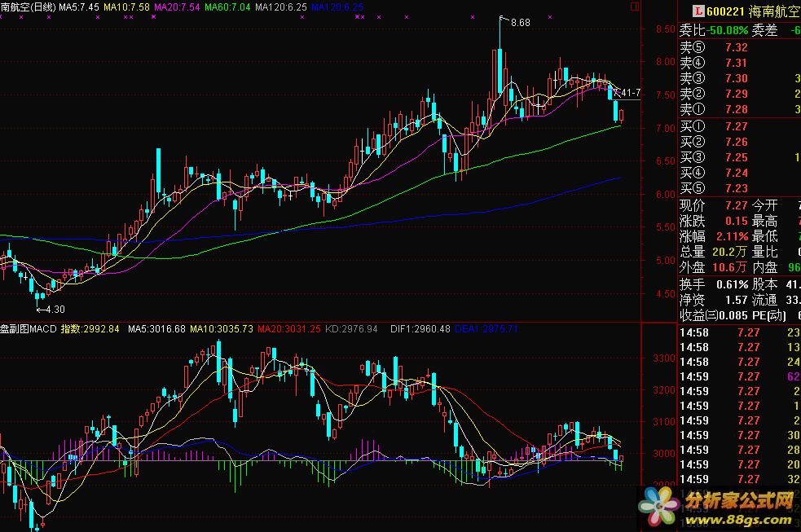Viewport: 801px width, 532px height.
Task: Click the 5.00 price axis label
Action: pyautogui.click(x=665, y=261)
